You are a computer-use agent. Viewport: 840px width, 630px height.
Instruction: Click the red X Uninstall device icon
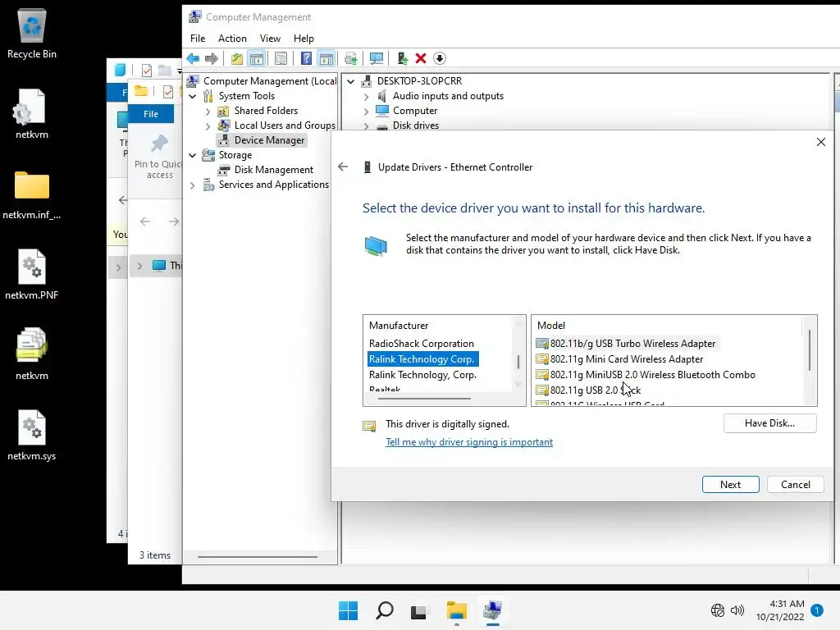click(421, 58)
